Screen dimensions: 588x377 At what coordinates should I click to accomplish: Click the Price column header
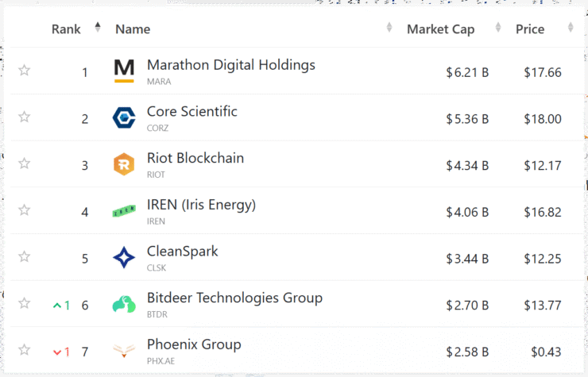pyautogui.click(x=530, y=29)
